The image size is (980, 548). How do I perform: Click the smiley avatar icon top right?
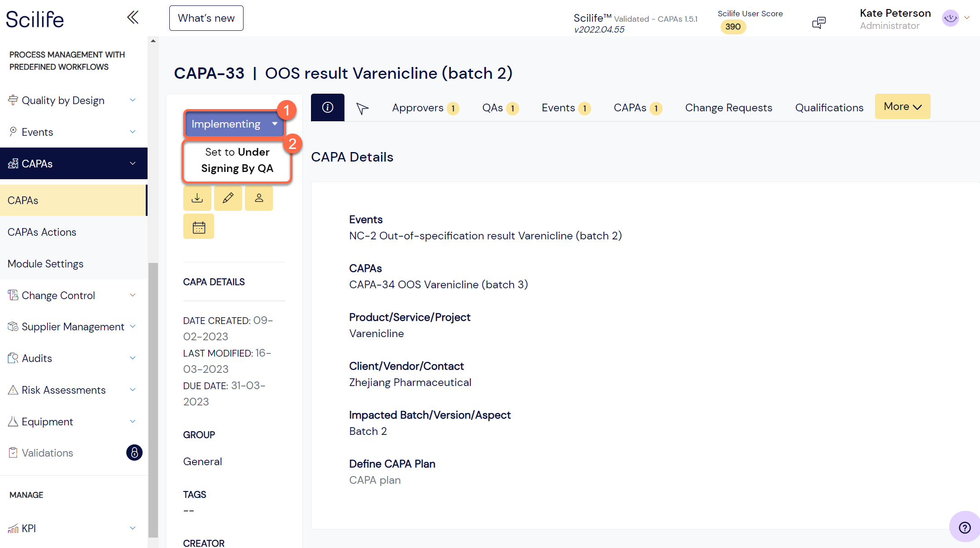point(950,18)
